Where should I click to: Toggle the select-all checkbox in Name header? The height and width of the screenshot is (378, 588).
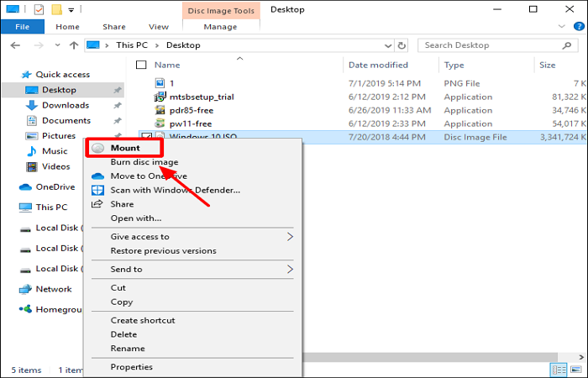coord(141,65)
